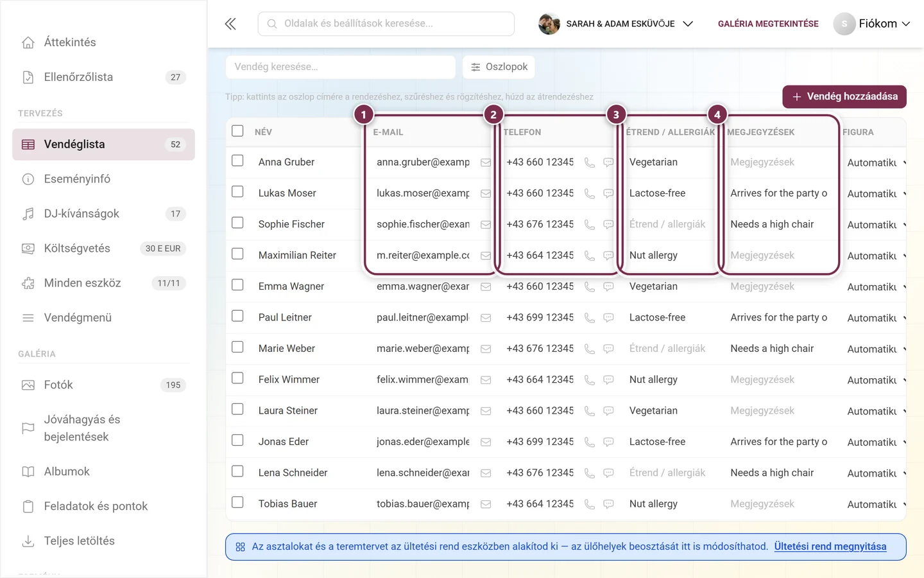Click the phone icon for Laura Steiner

589,411
